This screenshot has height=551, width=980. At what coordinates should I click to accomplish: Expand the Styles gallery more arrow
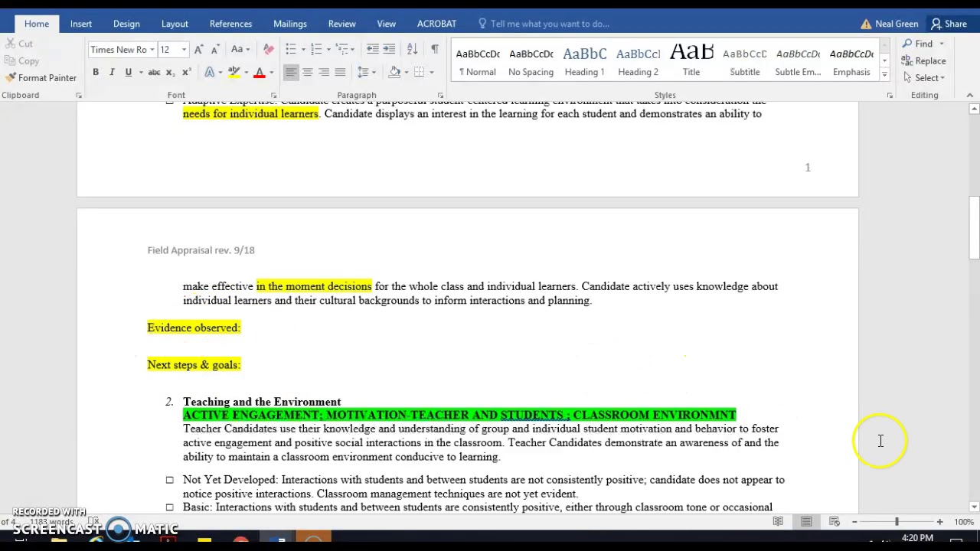884,75
